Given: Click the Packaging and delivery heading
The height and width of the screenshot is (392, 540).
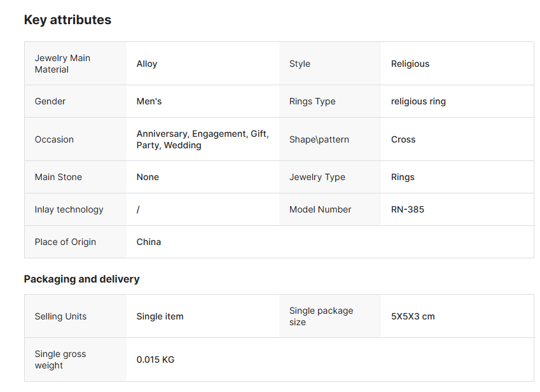Looking at the screenshot, I should [81, 279].
